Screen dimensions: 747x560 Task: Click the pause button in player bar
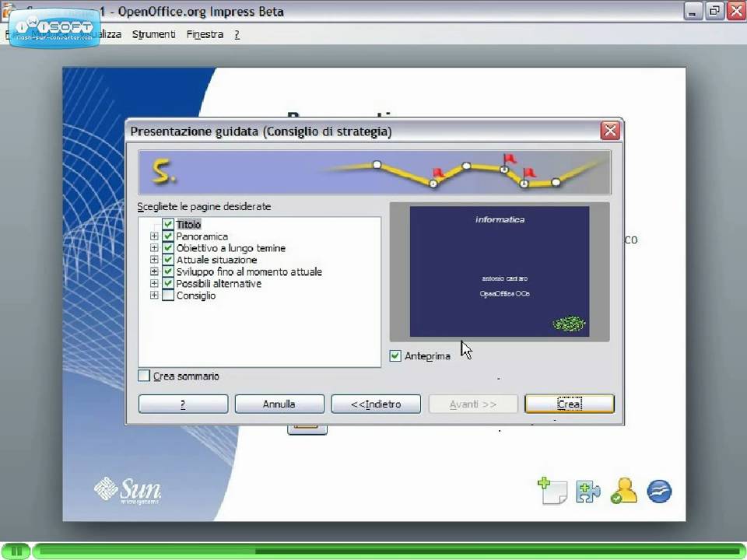point(16,551)
